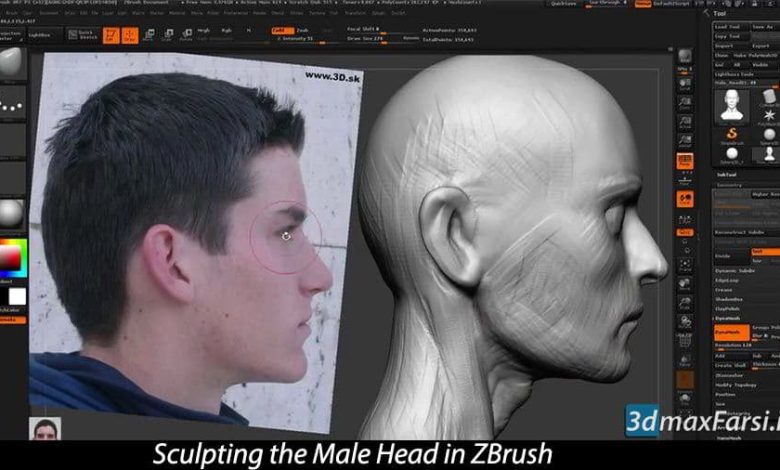This screenshot has height=470, width=780.
Task: Toggle Zsub mode
Action: (303, 30)
